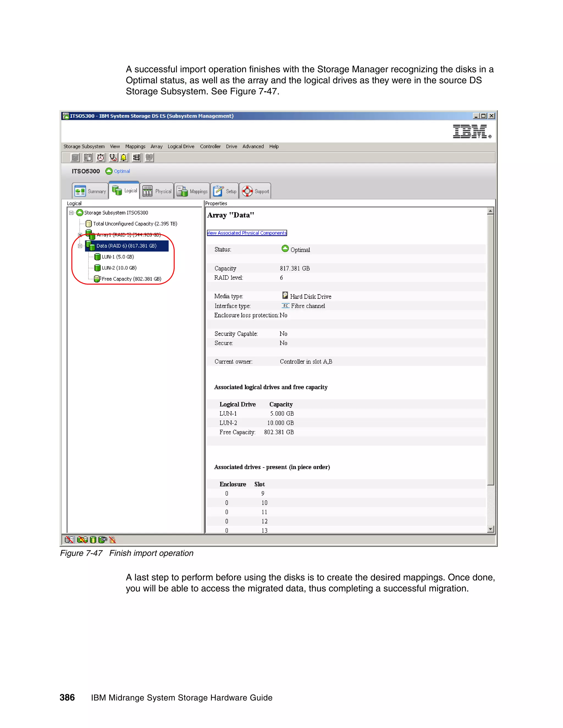Click the blue Optimal status link
The width and height of the screenshot is (563, 728).
click(122, 171)
